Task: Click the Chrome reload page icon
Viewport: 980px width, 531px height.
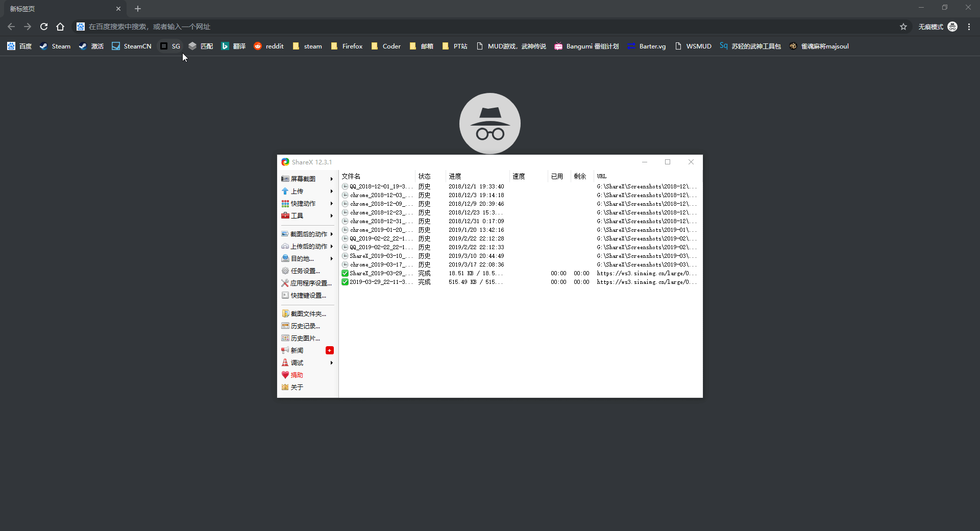Action: [44, 27]
